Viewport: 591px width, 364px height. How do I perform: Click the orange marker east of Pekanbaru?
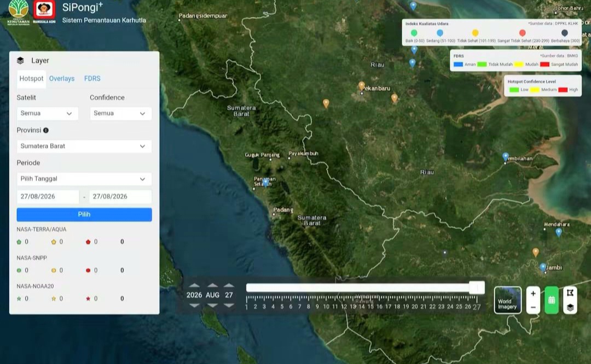click(x=394, y=98)
